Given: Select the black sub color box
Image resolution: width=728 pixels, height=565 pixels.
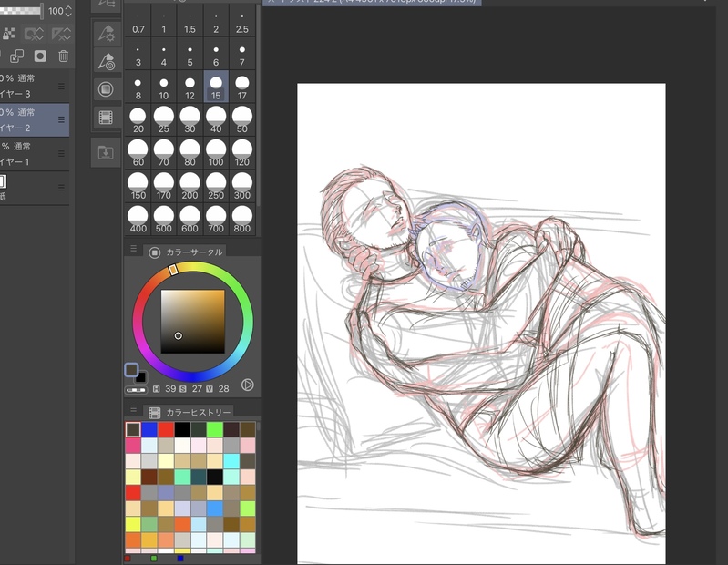Looking at the screenshot, I should point(141,377).
